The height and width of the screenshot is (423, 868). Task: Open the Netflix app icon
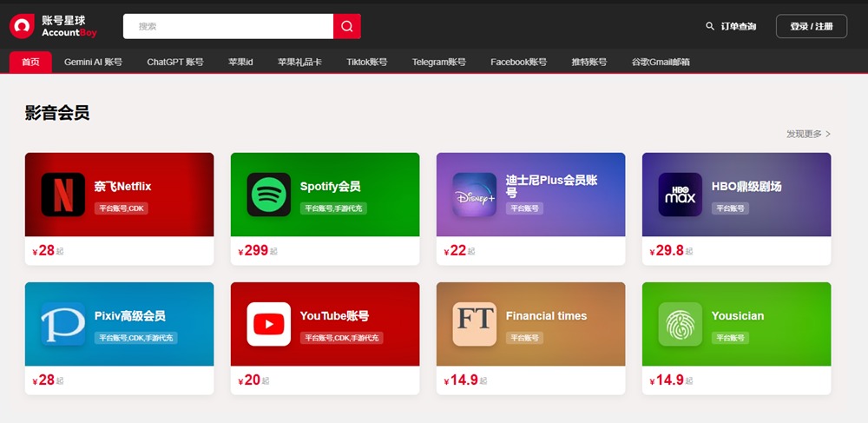point(63,195)
